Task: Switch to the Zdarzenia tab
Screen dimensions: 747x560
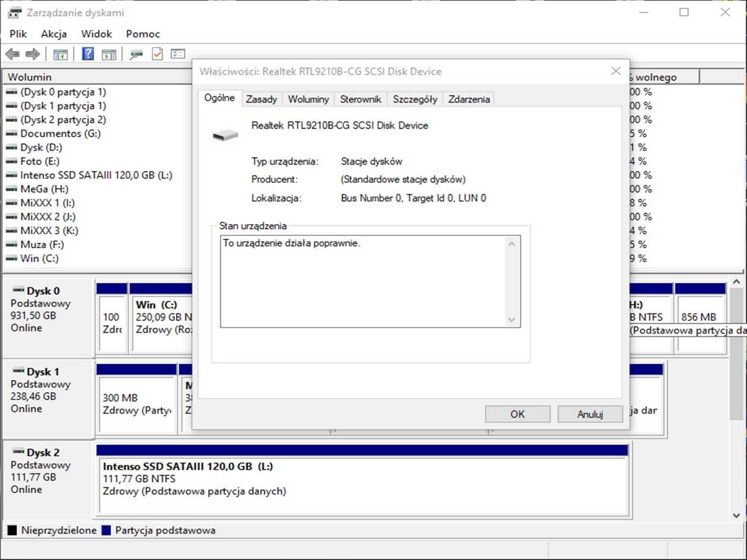Action: click(x=469, y=99)
